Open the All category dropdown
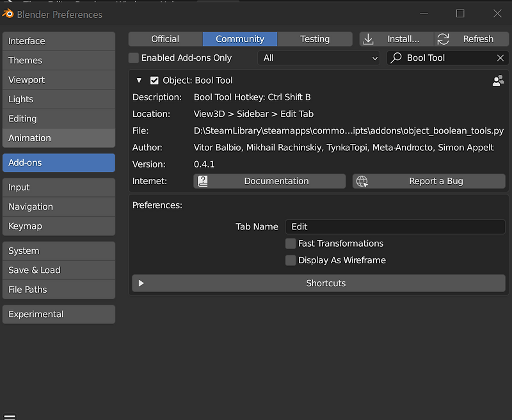Viewport: 512px width, 420px height. (x=320, y=58)
